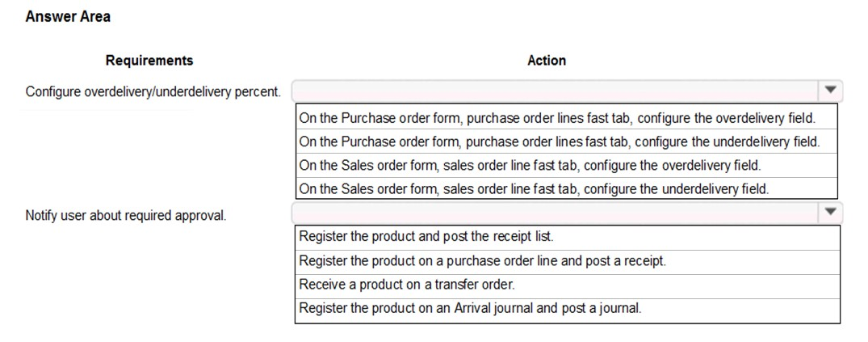Viewport: 868px width, 342px height.
Task: Select Sales order form underdelivery field option
Action: (x=566, y=188)
